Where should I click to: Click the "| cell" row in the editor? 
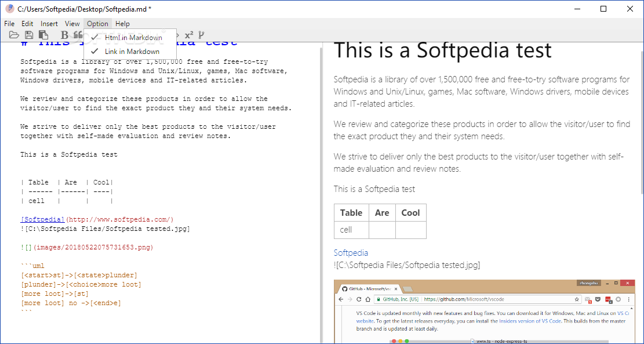(x=67, y=201)
